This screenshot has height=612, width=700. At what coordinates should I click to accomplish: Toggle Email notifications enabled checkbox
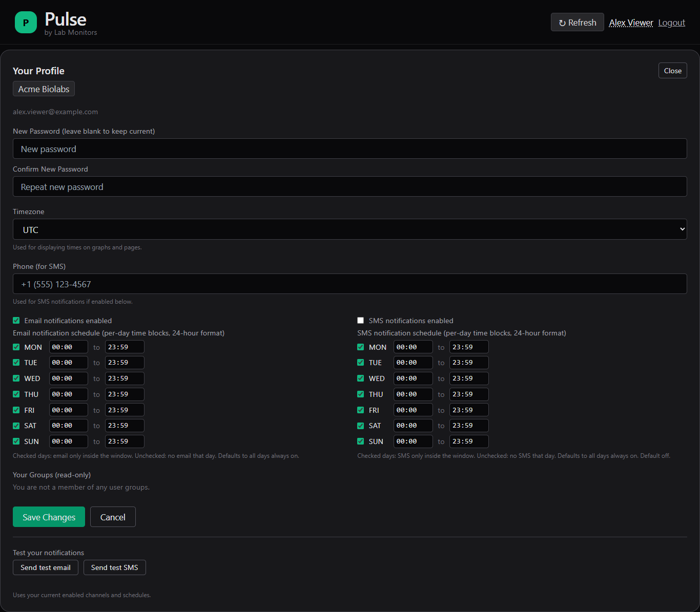[16, 321]
